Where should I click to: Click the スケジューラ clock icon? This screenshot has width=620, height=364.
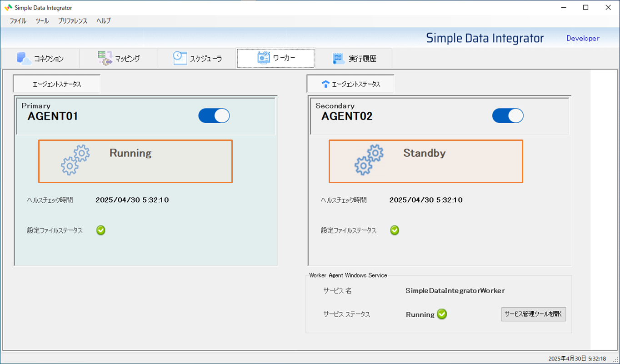(180, 58)
